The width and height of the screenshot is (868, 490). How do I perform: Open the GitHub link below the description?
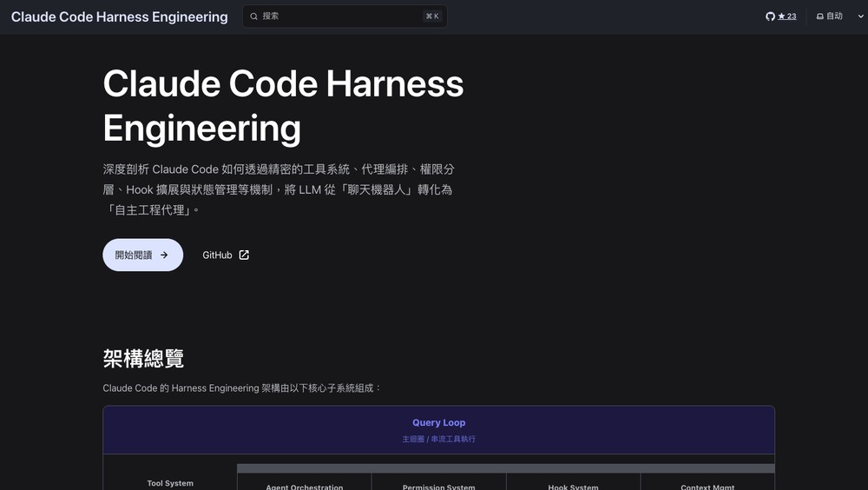click(x=226, y=255)
